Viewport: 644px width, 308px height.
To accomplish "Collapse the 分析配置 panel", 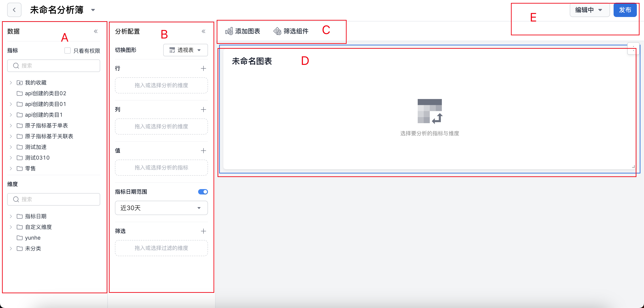I will [203, 31].
